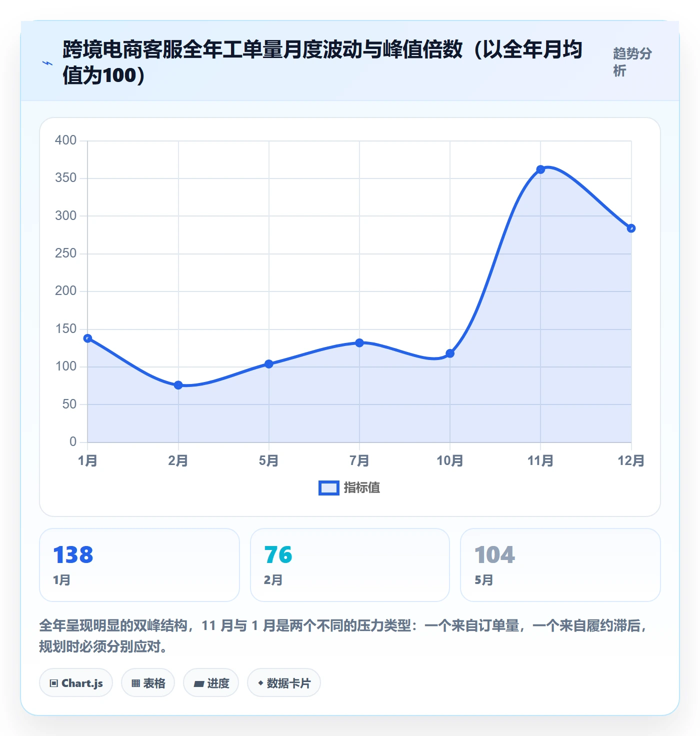Click the 12月 x-axis label
700x736 pixels.
pyautogui.click(x=631, y=460)
